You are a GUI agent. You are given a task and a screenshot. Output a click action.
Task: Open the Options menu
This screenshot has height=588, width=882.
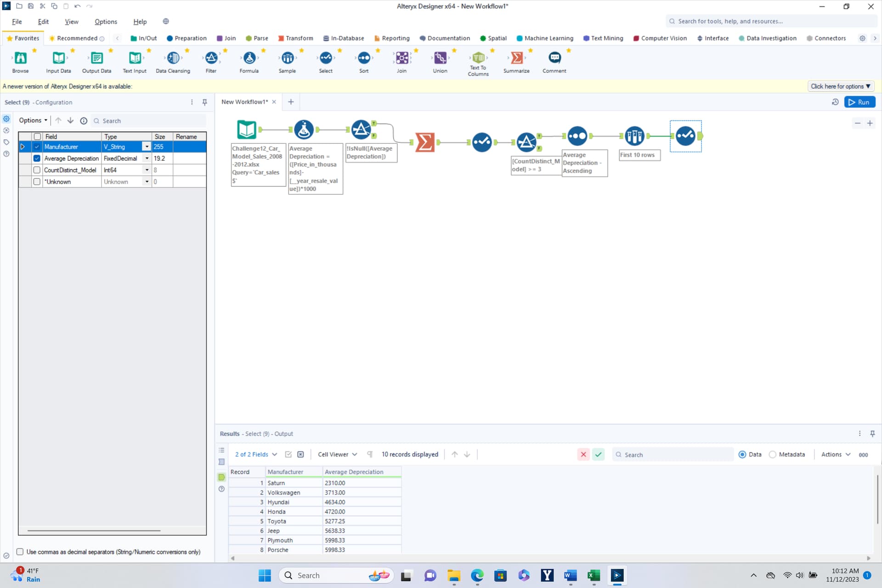pos(106,22)
